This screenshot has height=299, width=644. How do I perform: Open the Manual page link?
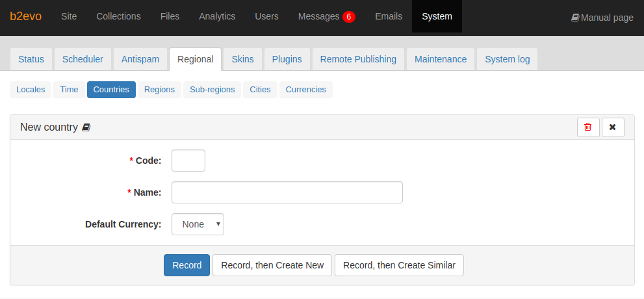coord(602,18)
